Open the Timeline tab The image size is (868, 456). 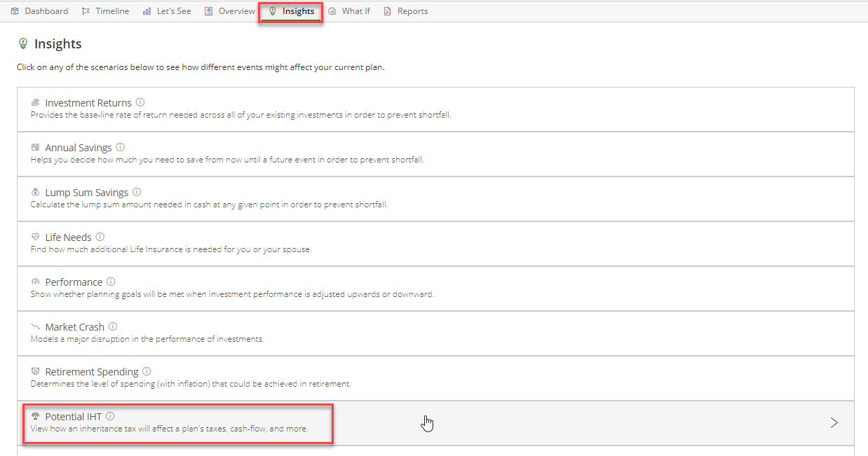106,11
